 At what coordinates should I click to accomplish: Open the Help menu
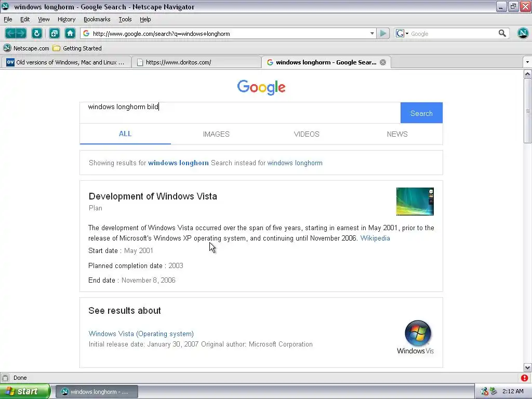tap(145, 19)
